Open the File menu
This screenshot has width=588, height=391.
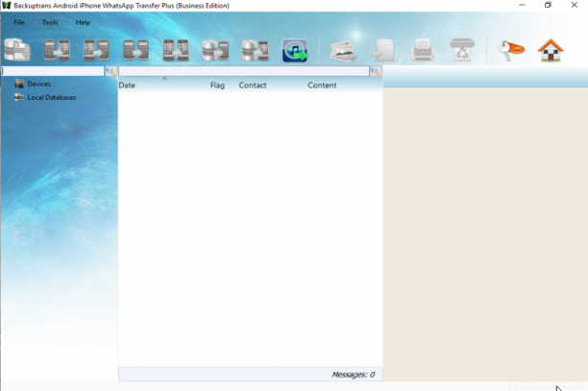point(19,22)
